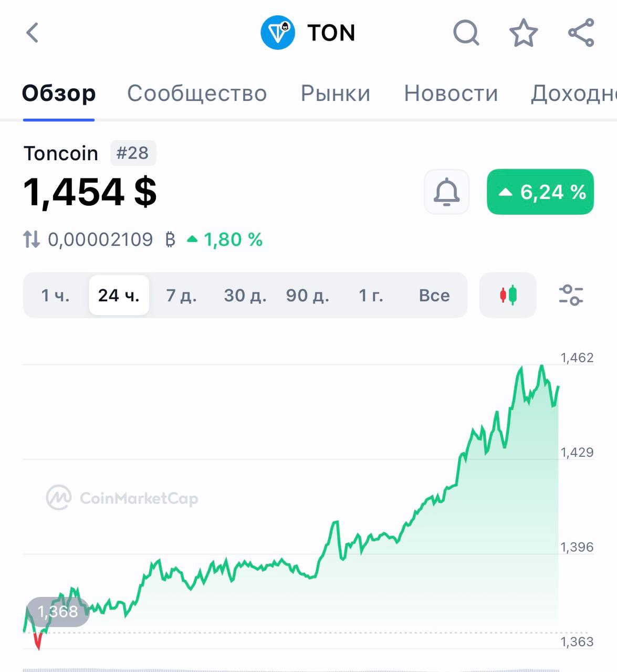This screenshot has width=617, height=672.
Task: Show the 1 г. chart range
Action: [x=371, y=296]
